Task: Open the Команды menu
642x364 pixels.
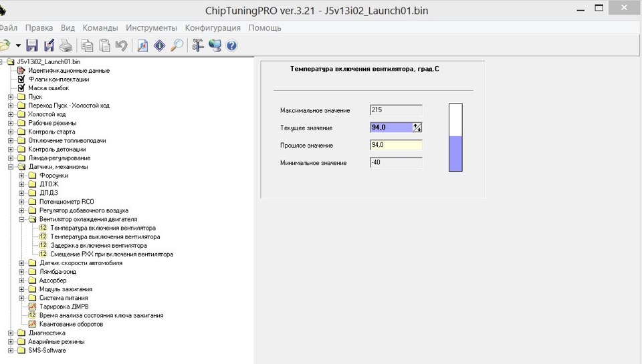Action: tap(100, 28)
